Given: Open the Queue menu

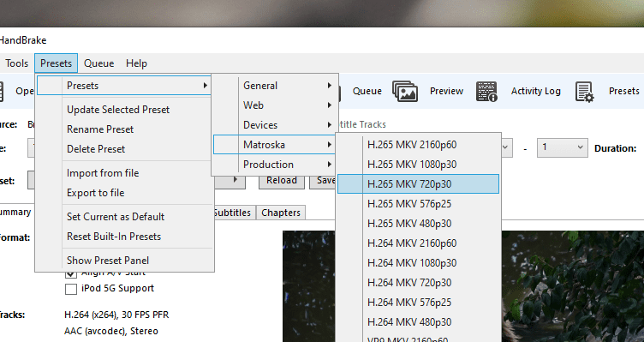Looking at the screenshot, I should [x=99, y=63].
